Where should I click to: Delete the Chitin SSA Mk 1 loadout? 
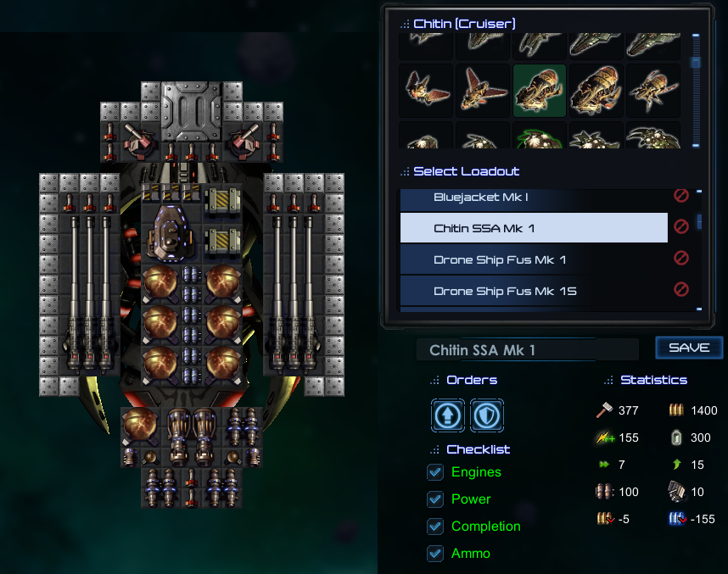pos(681,226)
